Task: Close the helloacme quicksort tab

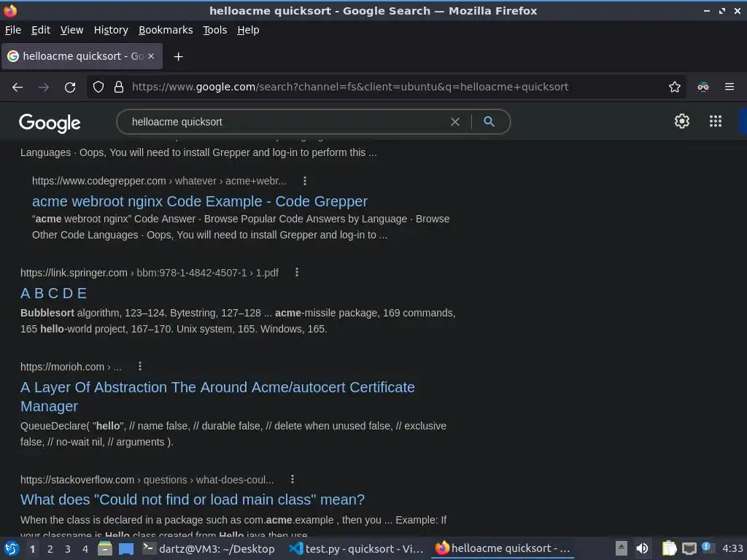Action: (x=151, y=56)
